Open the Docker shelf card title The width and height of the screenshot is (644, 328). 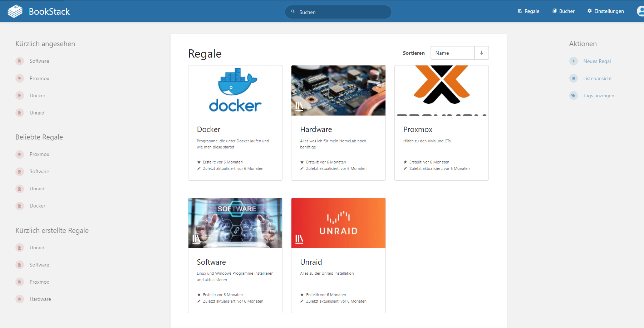[208, 129]
